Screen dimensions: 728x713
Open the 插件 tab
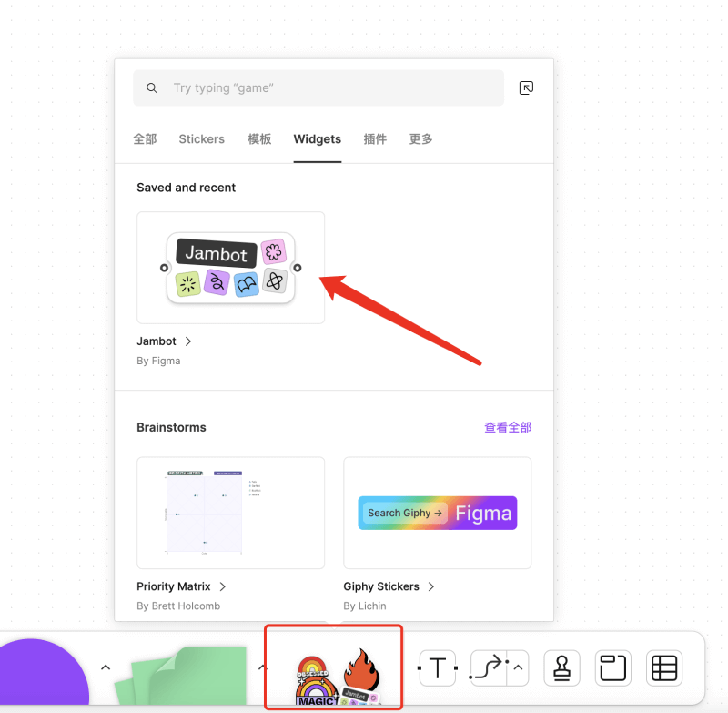click(375, 139)
